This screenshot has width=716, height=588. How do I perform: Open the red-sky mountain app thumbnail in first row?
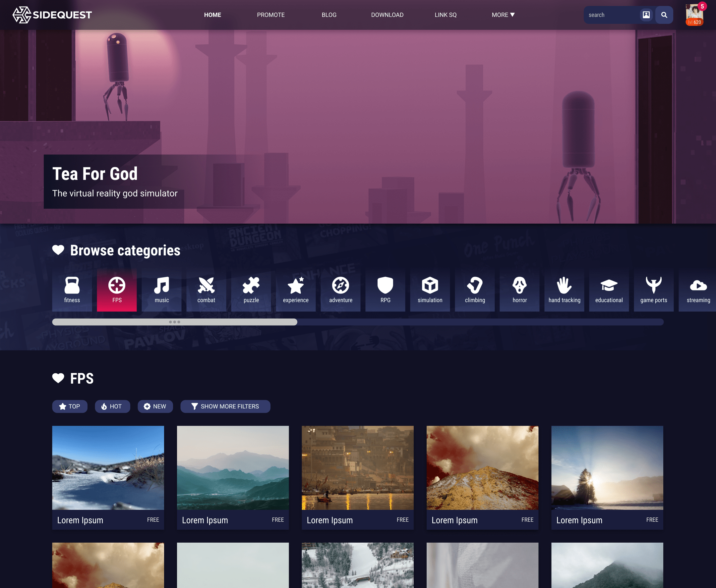[482, 468]
